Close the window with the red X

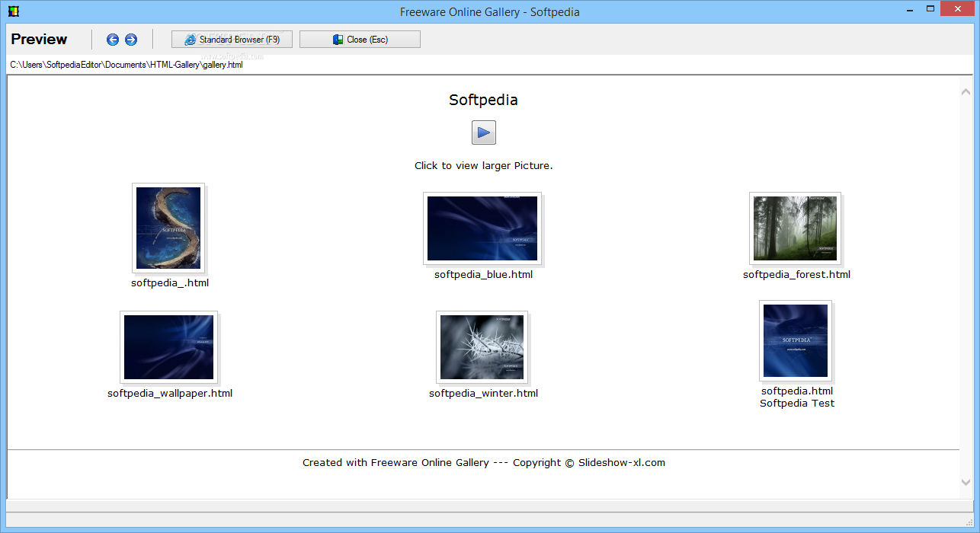[x=959, y=9]
